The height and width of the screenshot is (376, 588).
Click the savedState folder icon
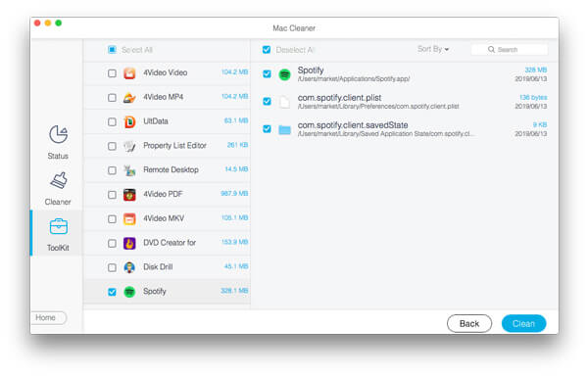[x=284, y=129]
